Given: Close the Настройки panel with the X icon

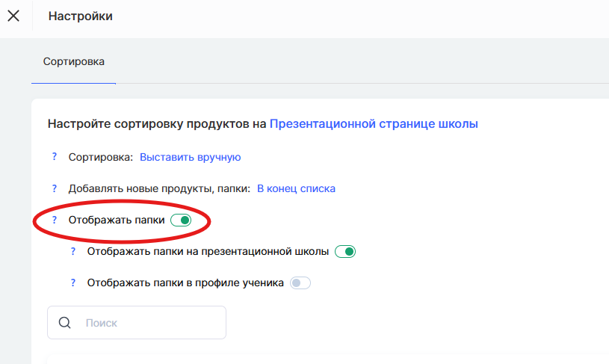Looking at the screenshot, I should 13,16.
